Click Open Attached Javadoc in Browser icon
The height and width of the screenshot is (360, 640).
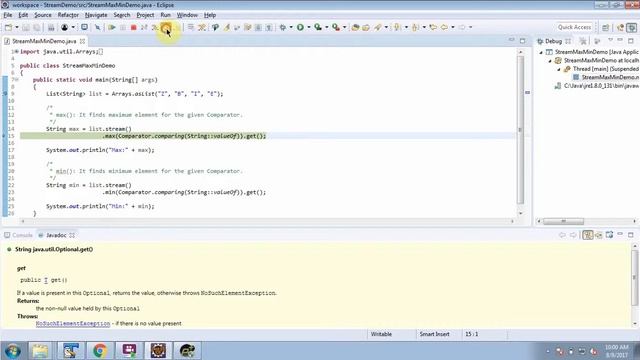pyautogui.click(x=609, y=235)
